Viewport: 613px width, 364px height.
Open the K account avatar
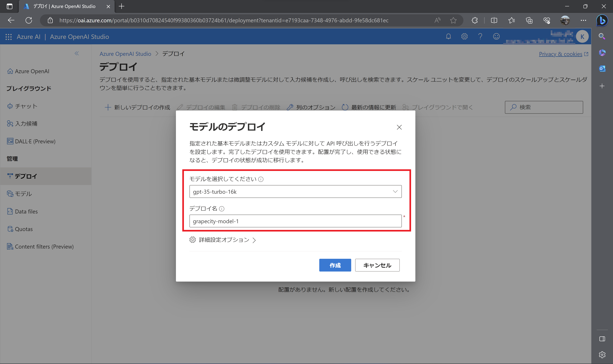click(x=582, y=37)
